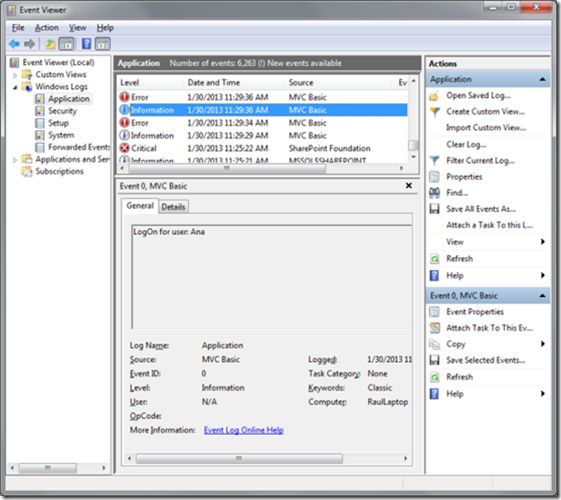Image resolution: width=561 pixels, height=500 pixels.
Task: Expand the Custom Views tree arrow
Action: click(15, 75)
